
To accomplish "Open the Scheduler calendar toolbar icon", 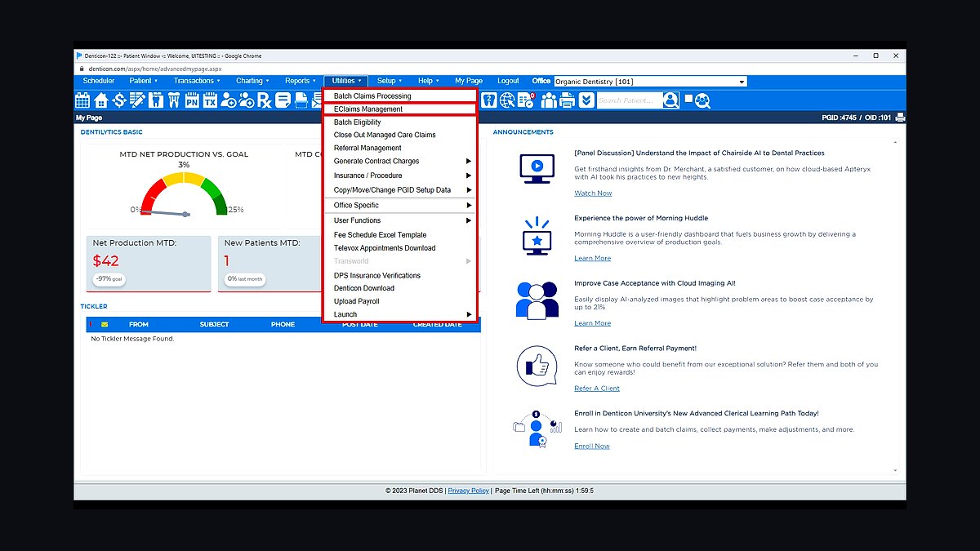I will (82, 100).
